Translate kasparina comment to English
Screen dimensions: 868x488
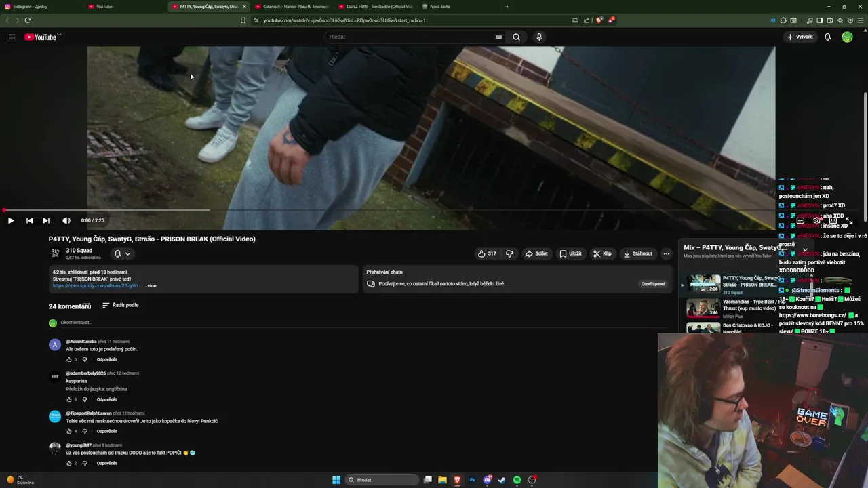[96, 389]
